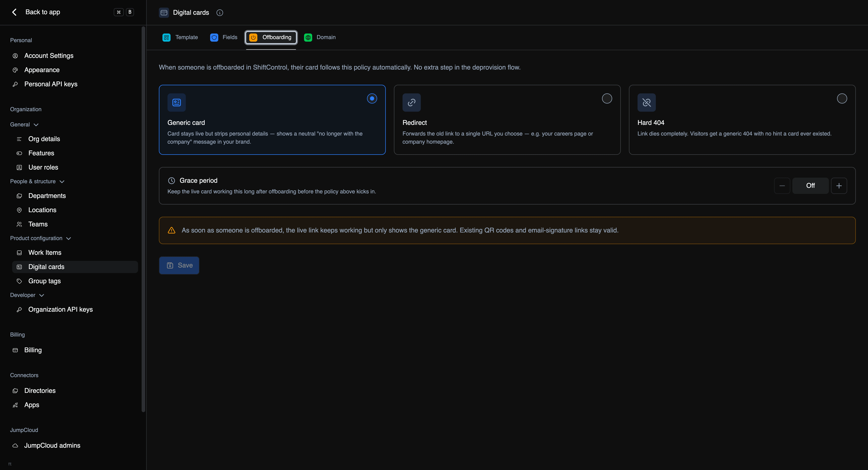The image size is (868, 470).
Task: Click the Appearance palette icon
Action: pyautogui.click(x=15, y=70)
